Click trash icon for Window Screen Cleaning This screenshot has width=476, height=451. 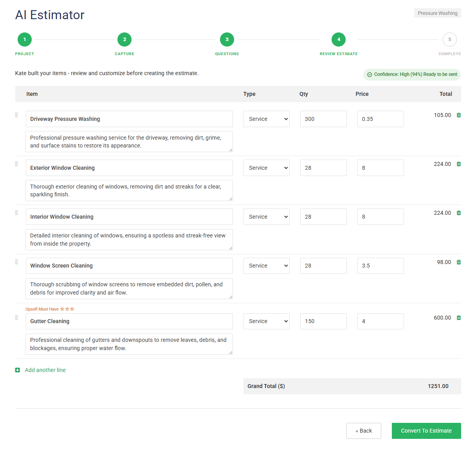coord(459,262)
